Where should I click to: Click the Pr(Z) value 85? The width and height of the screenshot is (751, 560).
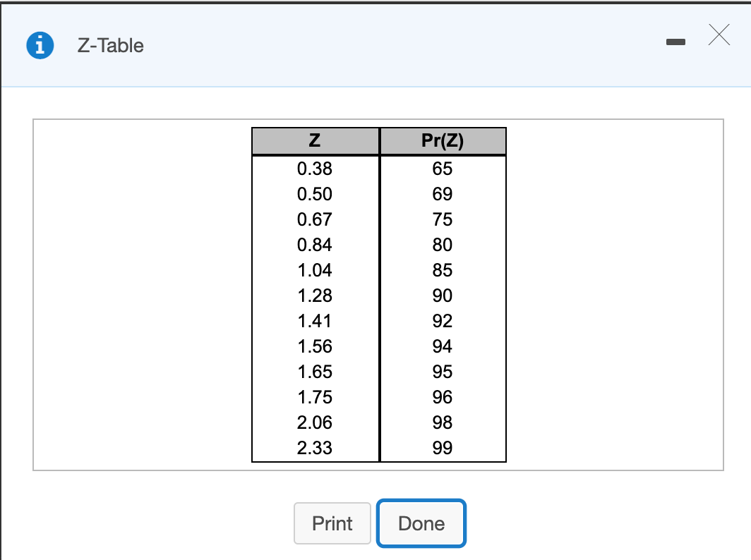click(x=443, y=270)
